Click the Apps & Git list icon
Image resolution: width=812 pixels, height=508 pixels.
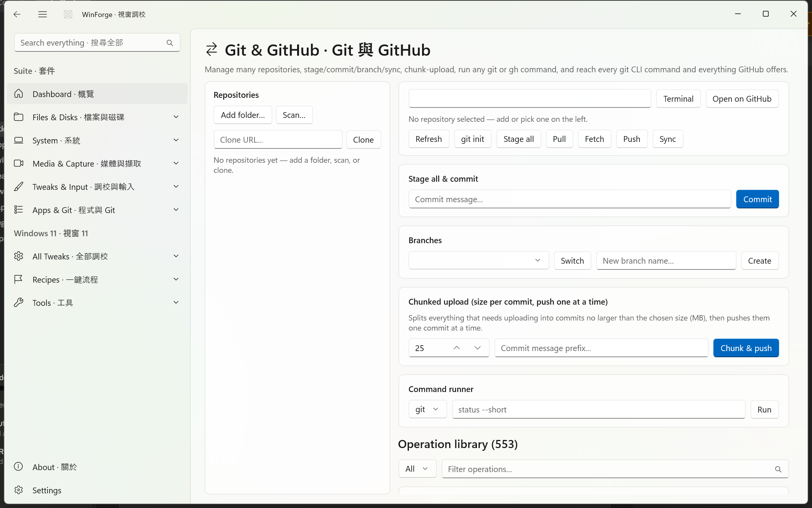(19, 210)
